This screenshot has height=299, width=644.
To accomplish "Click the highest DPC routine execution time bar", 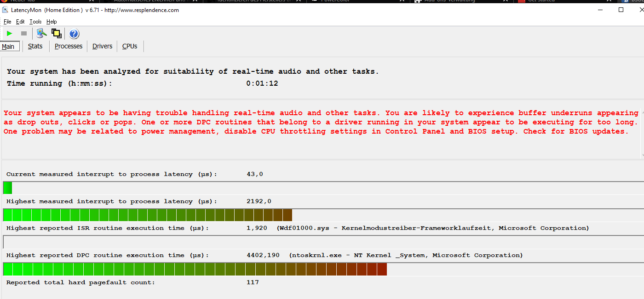I will (323, 269).
